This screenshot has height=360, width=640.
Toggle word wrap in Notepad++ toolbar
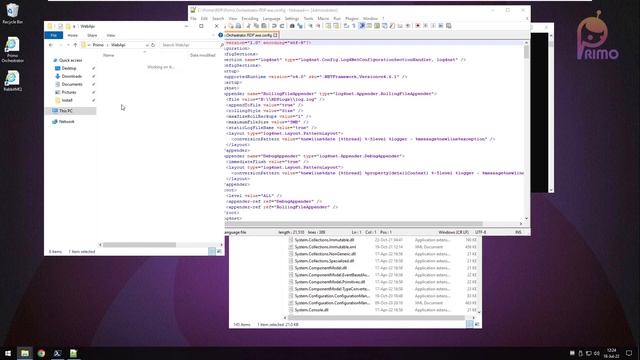click(346, 26)
